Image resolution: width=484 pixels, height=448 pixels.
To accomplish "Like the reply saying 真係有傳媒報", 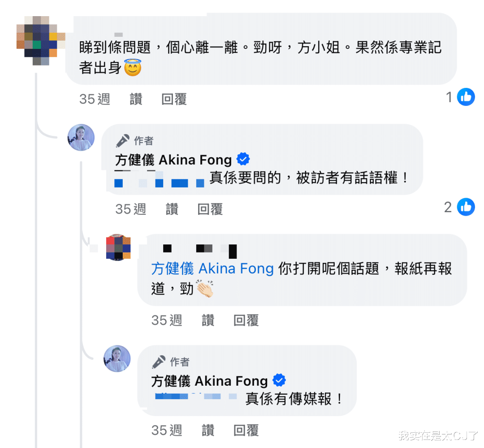I will [x=207, y=431].
